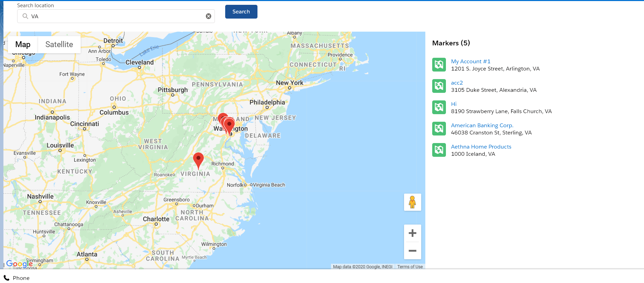Click the Map data ©2020 Google, INEGI text
The image size is (644, 283).
(363, 266)
